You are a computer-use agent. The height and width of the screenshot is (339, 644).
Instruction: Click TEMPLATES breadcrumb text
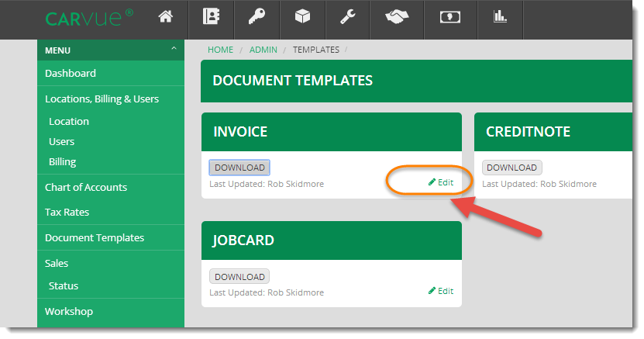tap(316, 50)
